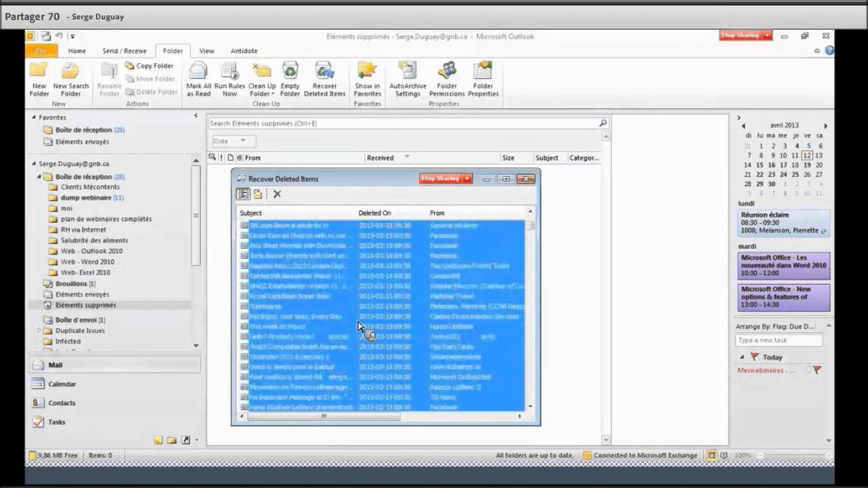
Task: Expand the Duplicate Issues folder
Action: coord(39,331)
